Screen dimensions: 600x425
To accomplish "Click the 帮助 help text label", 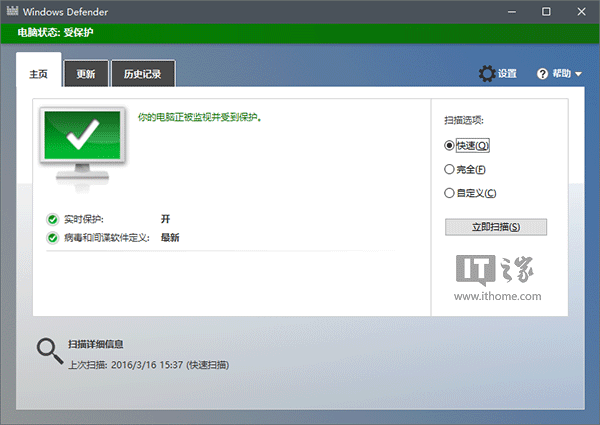I will (562, 74).
